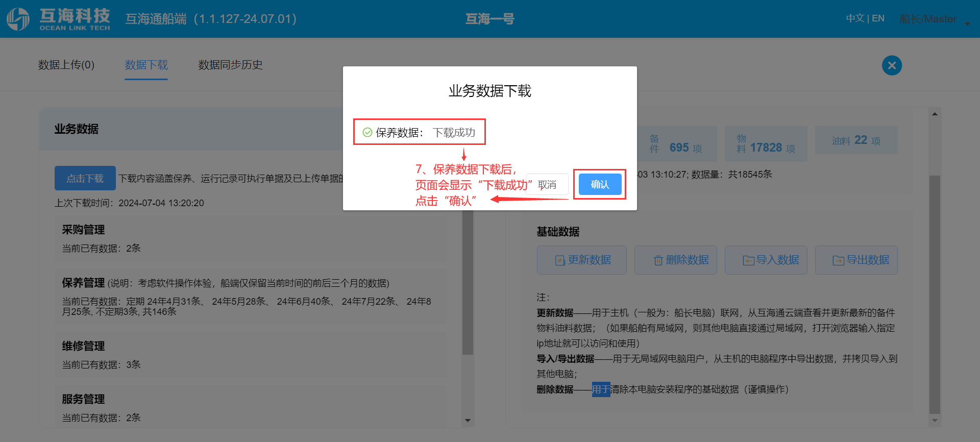
Task: Click the 点击下载 button
Action: (x=85, y=178)
